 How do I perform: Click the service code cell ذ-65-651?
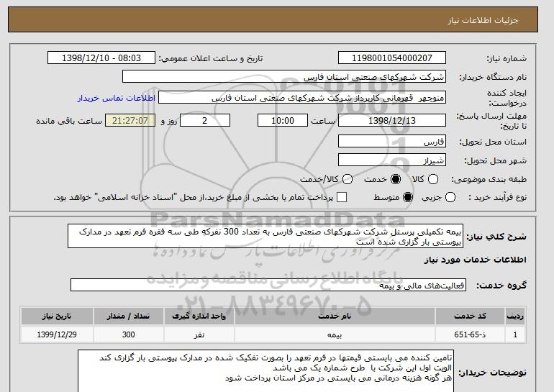coord(470,334)
